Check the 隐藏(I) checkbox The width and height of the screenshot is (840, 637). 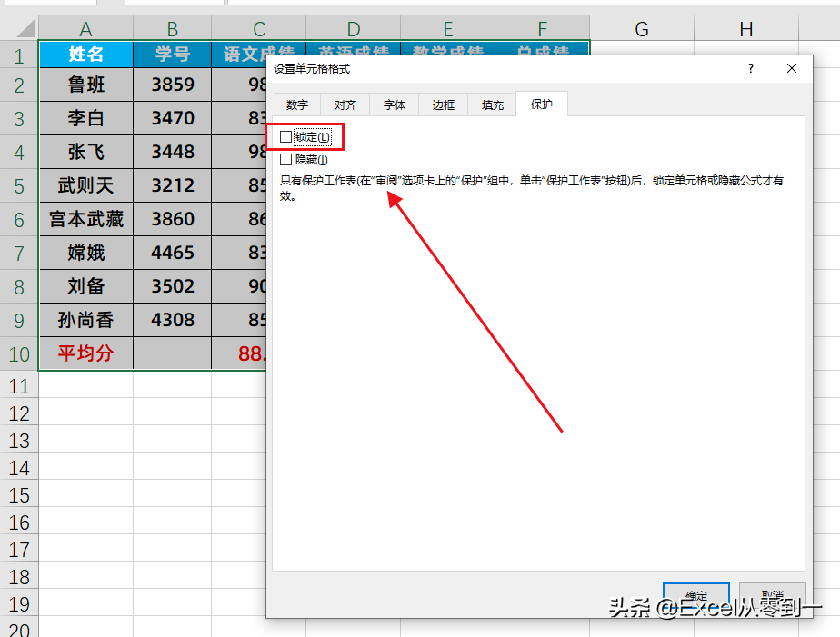(286, 160)
